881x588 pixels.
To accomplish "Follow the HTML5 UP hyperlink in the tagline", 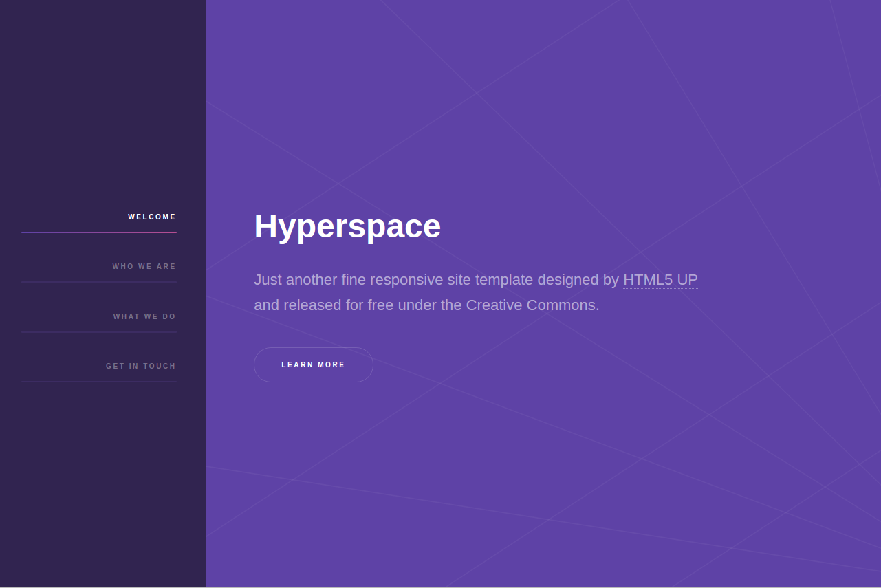I will [x=660, y=279].
